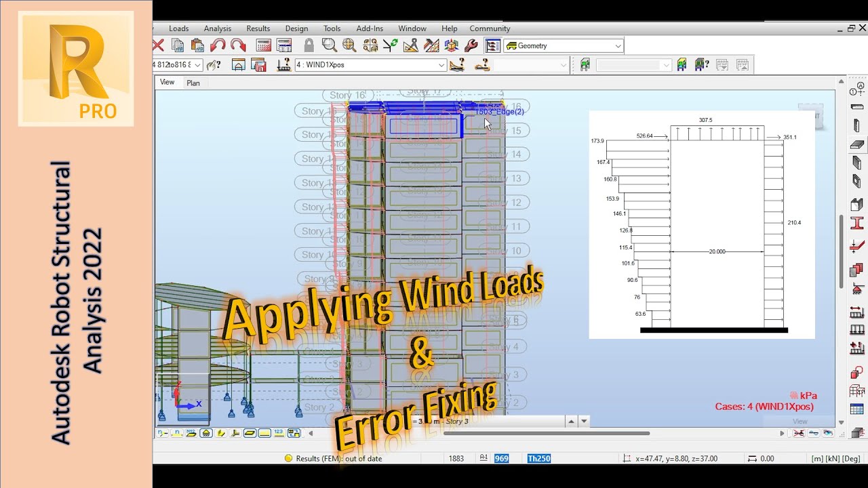Image resolution: width=868 pixels, height=488 pixels.
Task: Click the vertical scrollbar of right toolbar
Action: coord(842,251)
